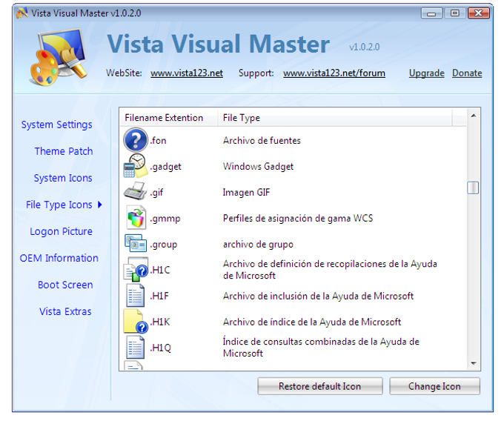Open System Settings section

pos(56,125)
